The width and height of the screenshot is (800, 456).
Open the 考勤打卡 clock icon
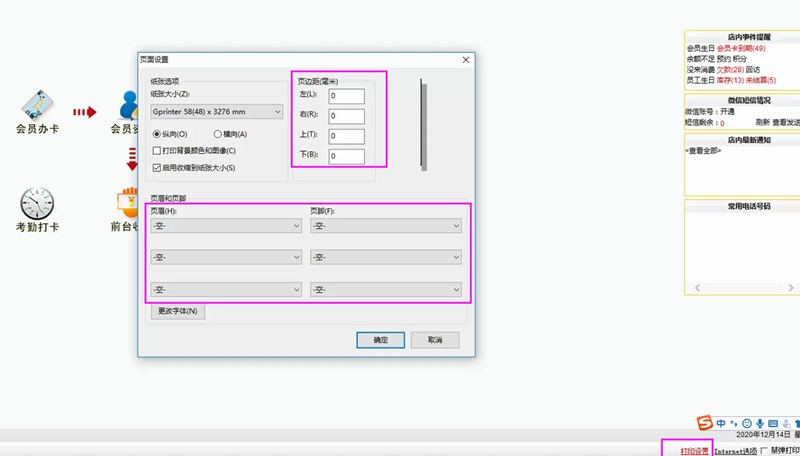(x=37, y=203)
